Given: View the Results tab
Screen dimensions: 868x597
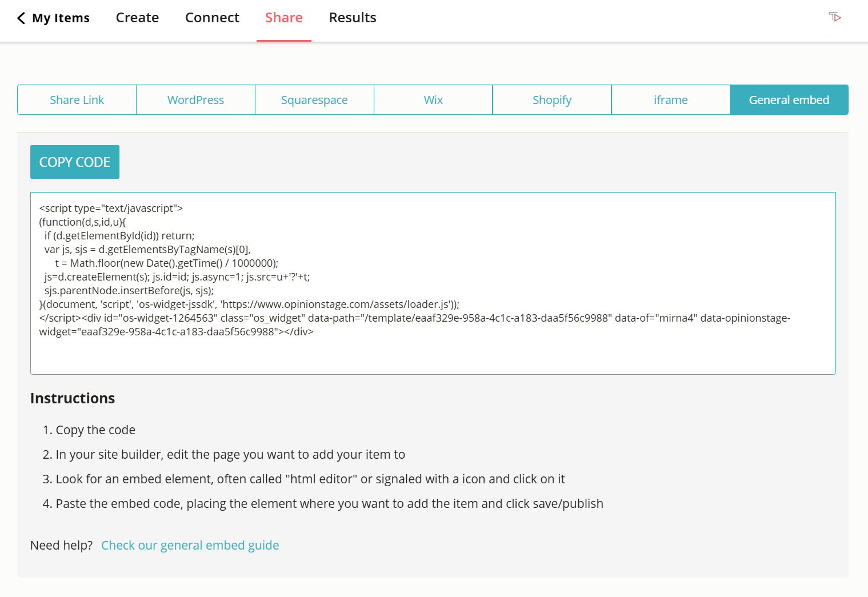Looking at the screenshot, I should coord(352,17).
